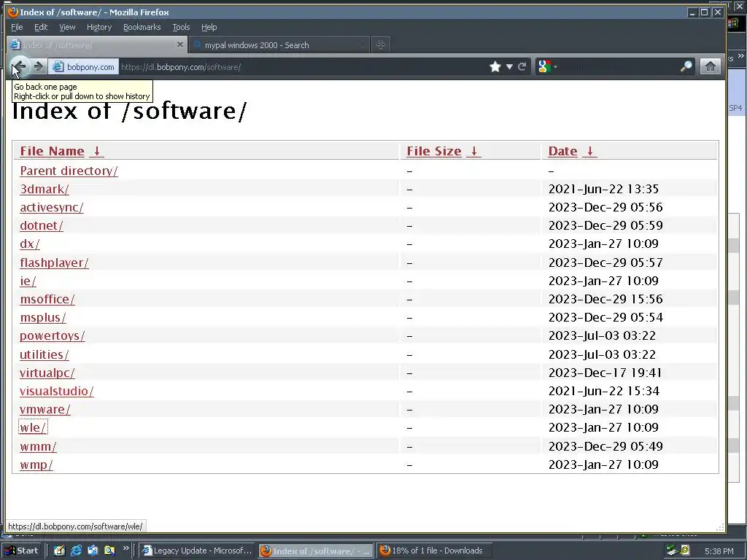Open the Edit menu
Viewport: 747px width, 560px height.
(x=41, y=27)
